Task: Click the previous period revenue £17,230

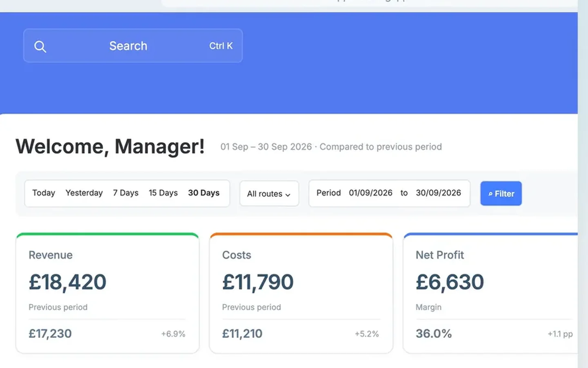Action: (x=50, y=334)
